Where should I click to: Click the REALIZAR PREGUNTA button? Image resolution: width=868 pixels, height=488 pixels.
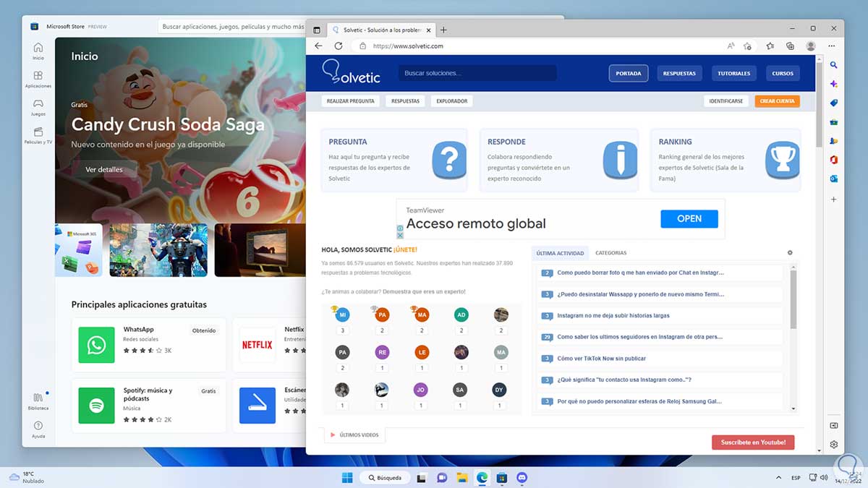[x=351, y=101]
